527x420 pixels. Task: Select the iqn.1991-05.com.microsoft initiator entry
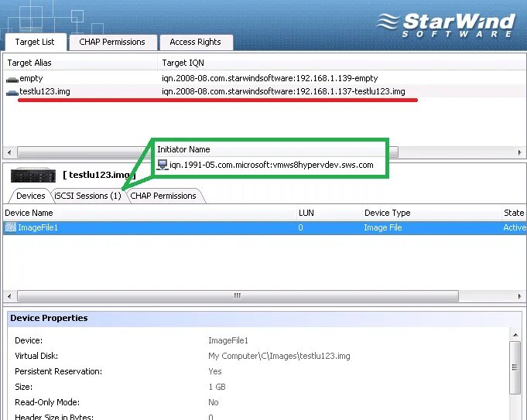click(271, 165)
